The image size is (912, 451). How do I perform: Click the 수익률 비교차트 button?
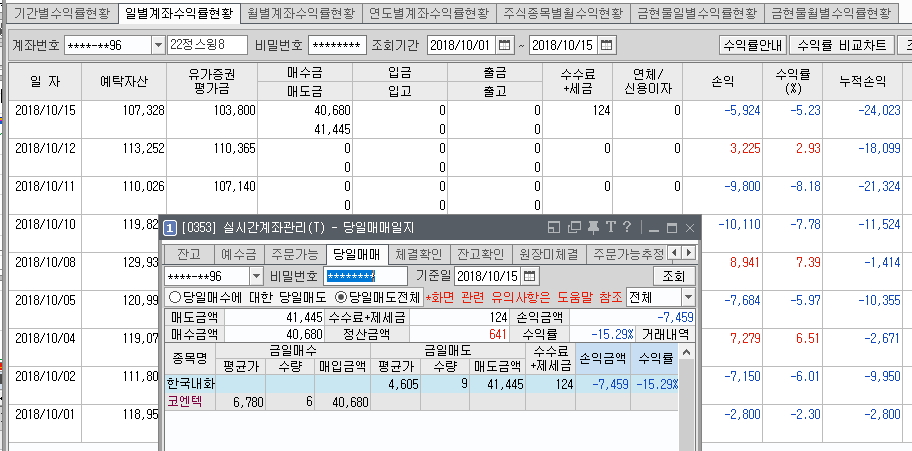pos(838,46)
